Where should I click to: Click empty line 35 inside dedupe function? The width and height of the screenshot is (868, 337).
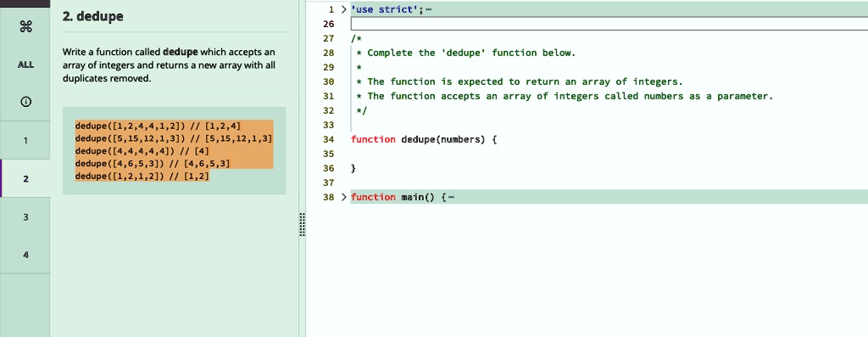609,154
